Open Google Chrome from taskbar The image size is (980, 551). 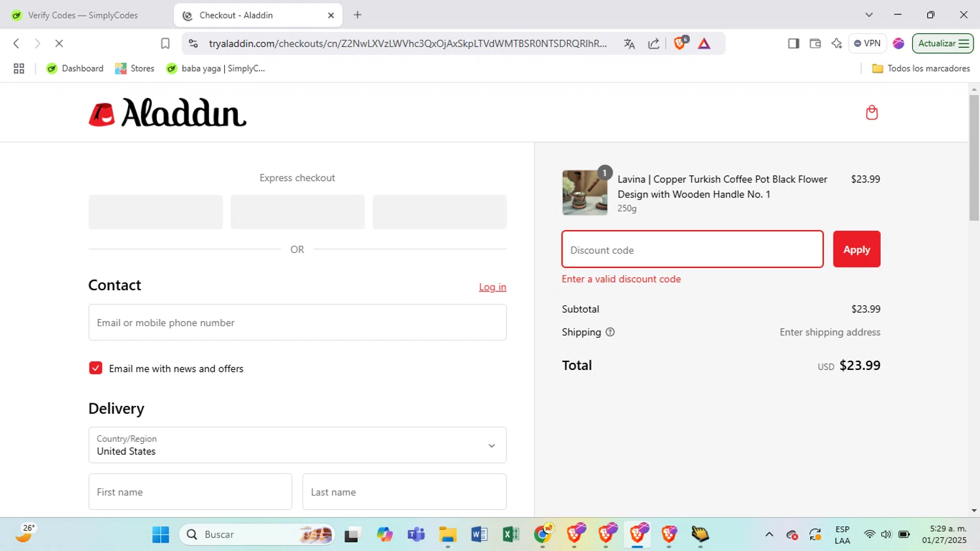542,535
